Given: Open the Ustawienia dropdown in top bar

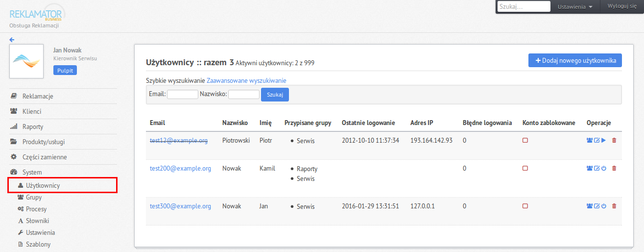Looking at the screenshot, I should click(575, 7).
